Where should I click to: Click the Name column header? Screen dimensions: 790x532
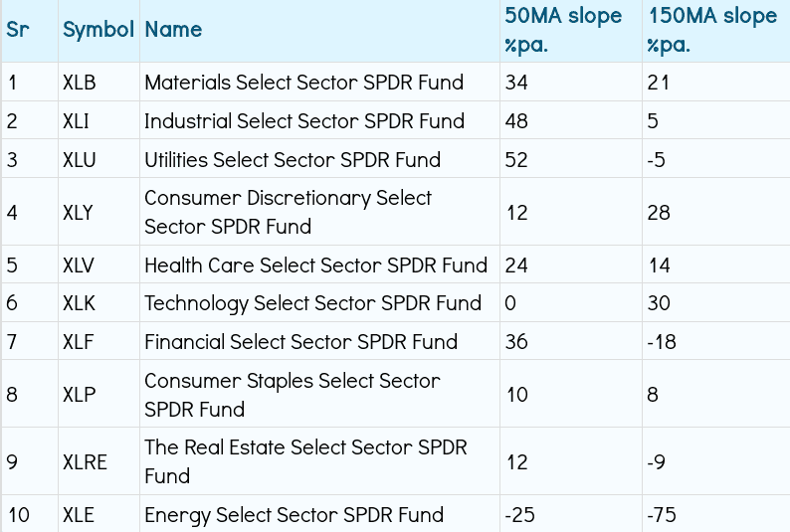pos(173,30)
